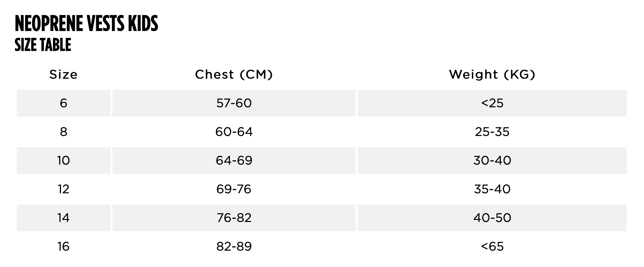This screenshot has width=644, height=267.
Task: Click weight value 40-50
Action: tap(492, 218)
